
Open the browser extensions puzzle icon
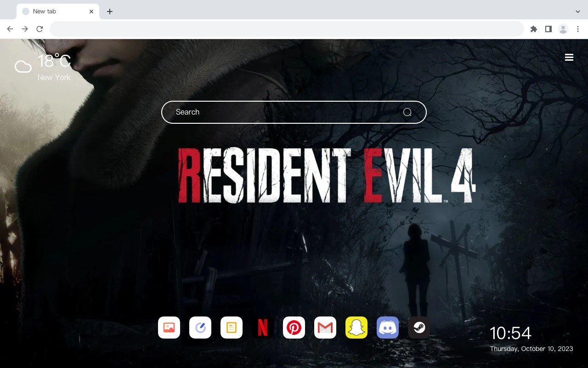click(533, 29)
